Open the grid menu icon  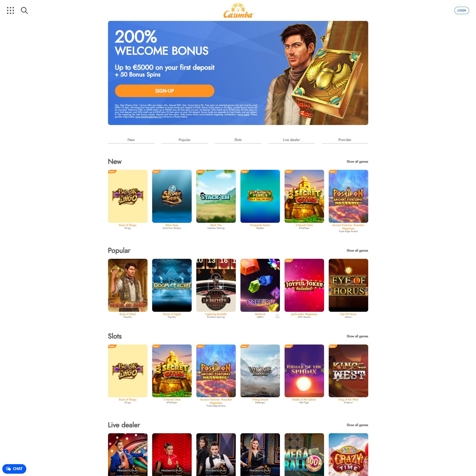(x=10, y=10)
